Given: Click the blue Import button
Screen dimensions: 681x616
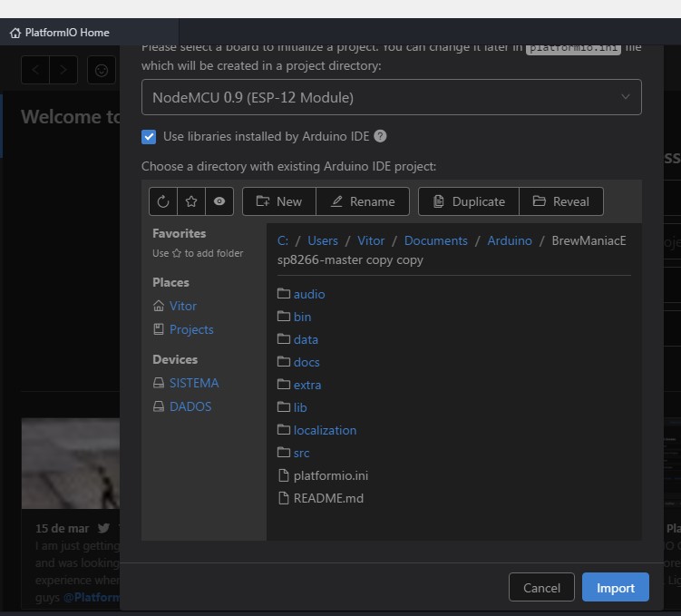Looking at the screenshot, I should 616,587.
